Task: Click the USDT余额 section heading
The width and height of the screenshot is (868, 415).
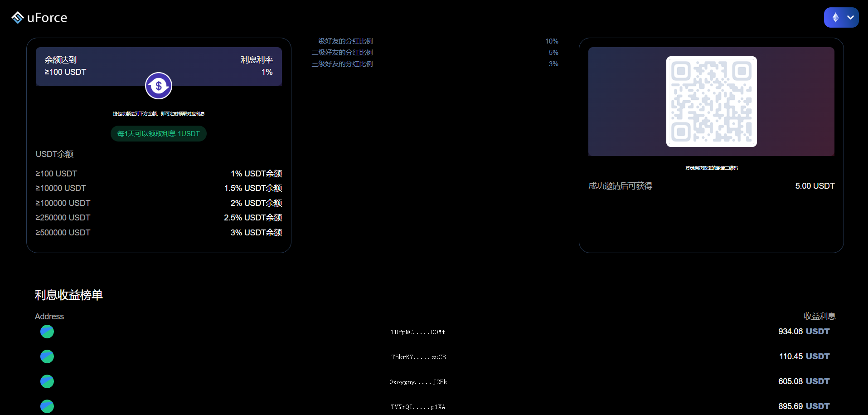Action: (54, 154)
